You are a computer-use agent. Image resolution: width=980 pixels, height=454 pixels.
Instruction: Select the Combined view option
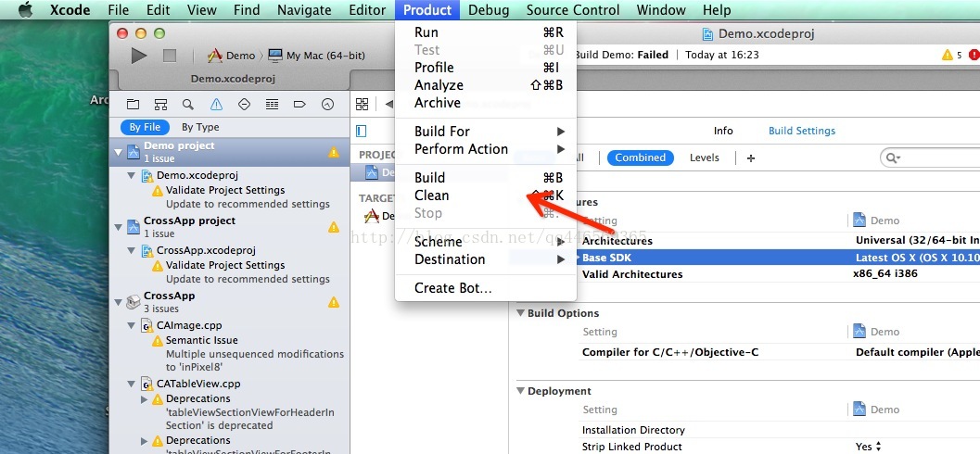point(640,158)
